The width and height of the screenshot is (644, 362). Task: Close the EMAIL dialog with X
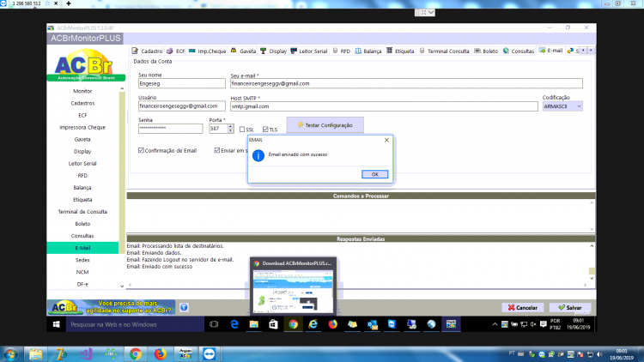pos(386,140)
